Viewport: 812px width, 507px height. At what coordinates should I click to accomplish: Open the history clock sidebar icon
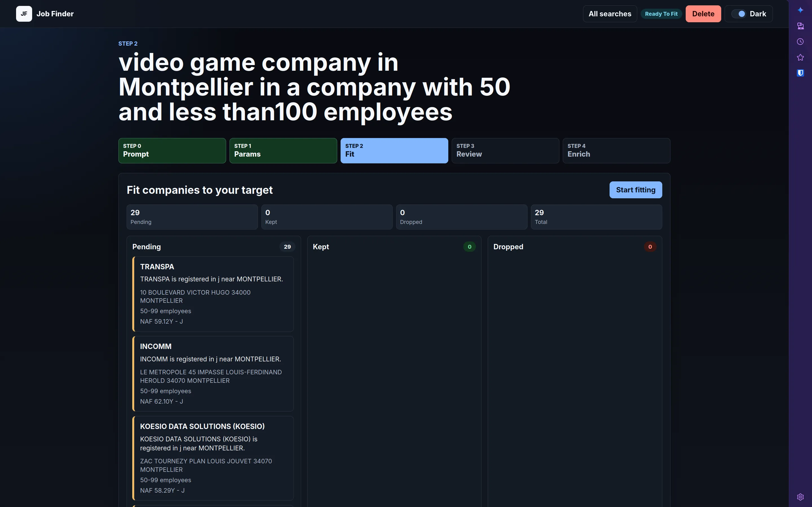click(800, 42)
